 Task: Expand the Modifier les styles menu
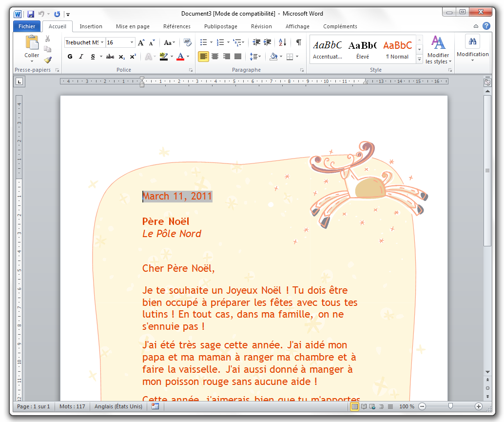(438, 50)
